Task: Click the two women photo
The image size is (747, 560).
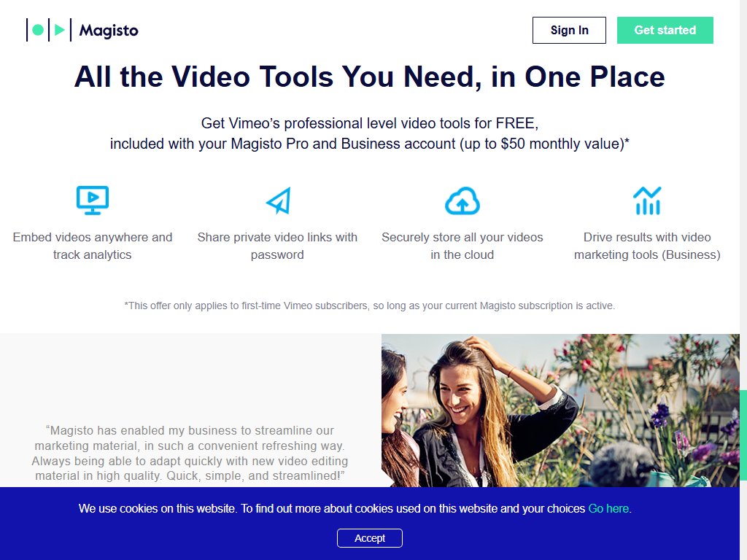Action: click(560, 410)
